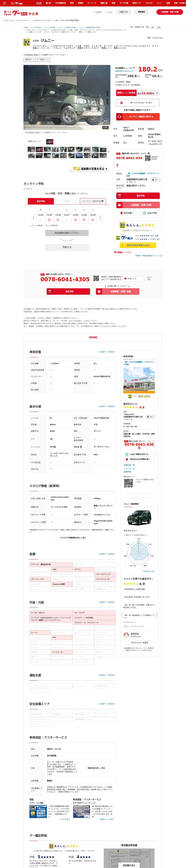Click the help icon next to 過給器

click(81, 447)
